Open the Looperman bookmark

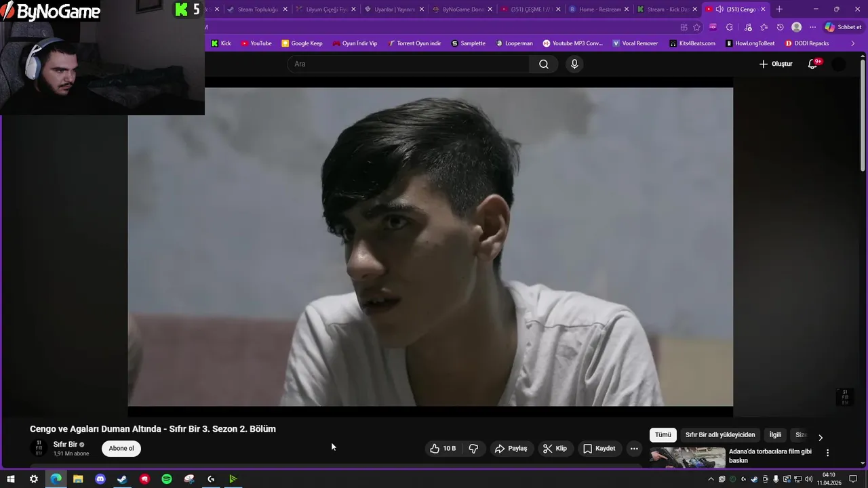[x=515, y=43]
